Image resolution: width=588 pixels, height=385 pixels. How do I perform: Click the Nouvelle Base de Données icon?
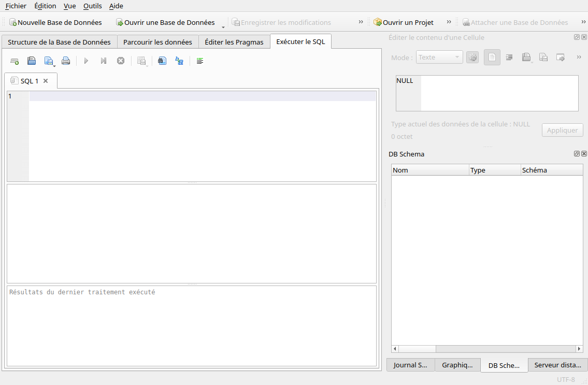click(13, 23)
